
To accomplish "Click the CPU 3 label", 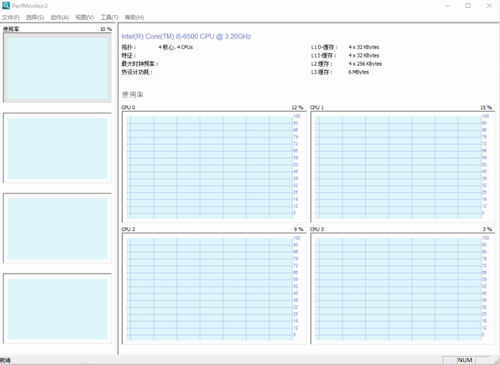I will [x=317, y=229].
